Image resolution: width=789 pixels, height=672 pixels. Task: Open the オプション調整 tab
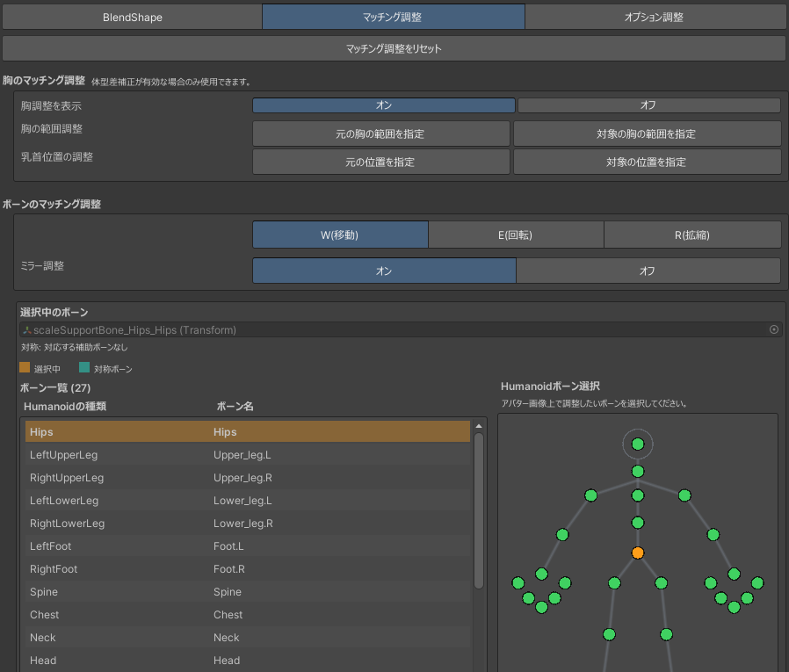pyautogui.click(x=655, y=17)
